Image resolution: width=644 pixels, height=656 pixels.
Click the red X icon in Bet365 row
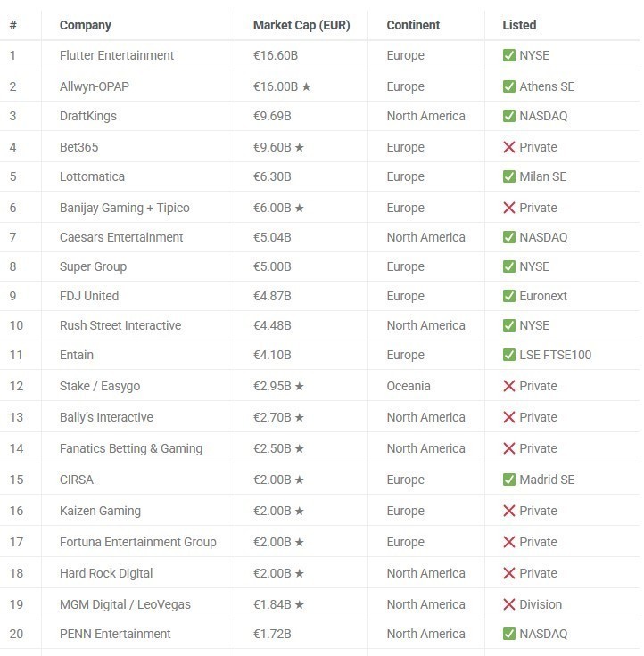[x=509, y=147]
